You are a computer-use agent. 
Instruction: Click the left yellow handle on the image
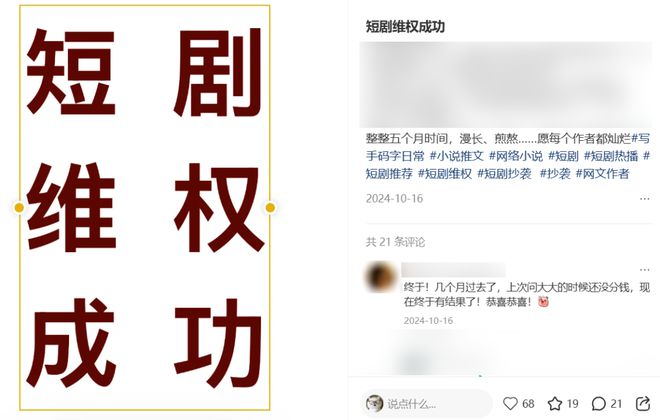[19, 207]
